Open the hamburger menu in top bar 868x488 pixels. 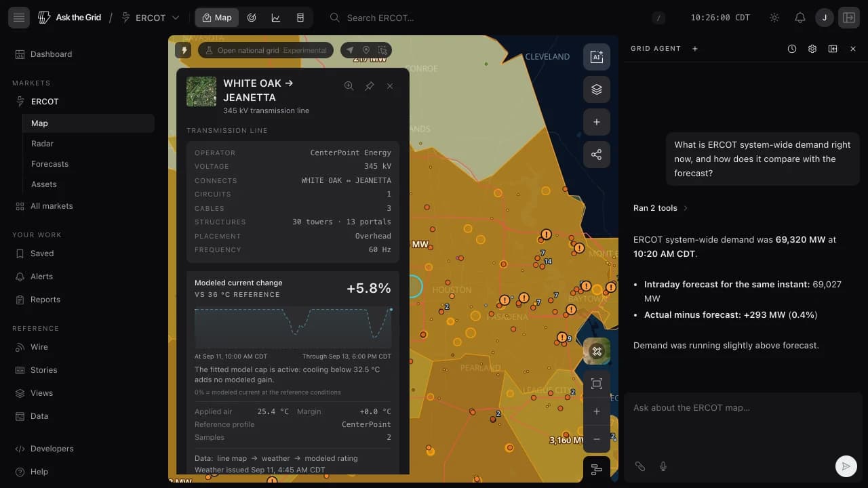tap(19, 18)
